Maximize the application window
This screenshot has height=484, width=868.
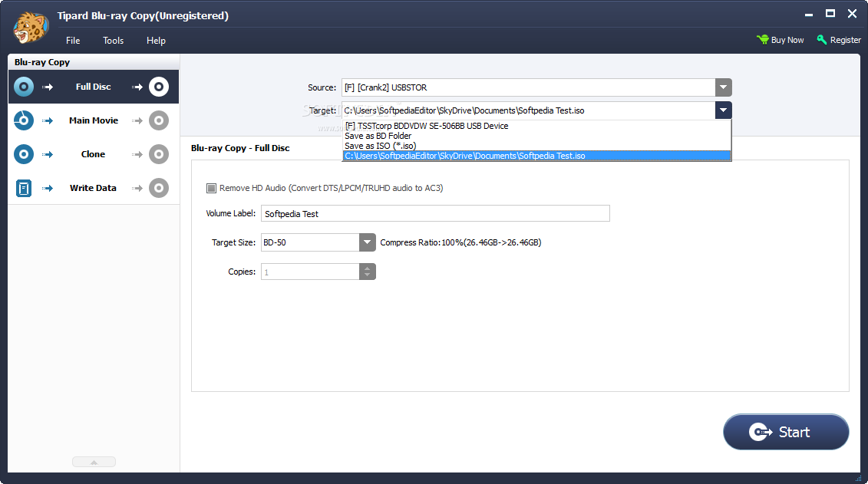(x=830, y=14)
